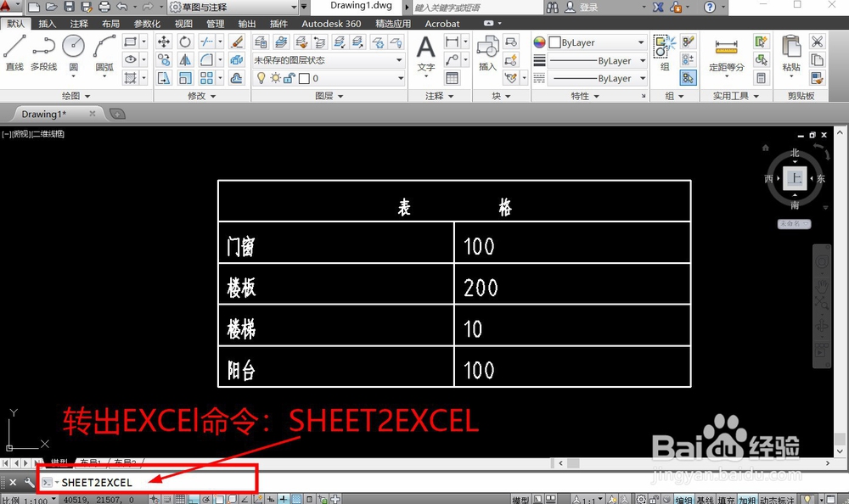Open workspace dropdown 草图与注释
Viewport: 849px width, 504px height.
tap(233, 7)
